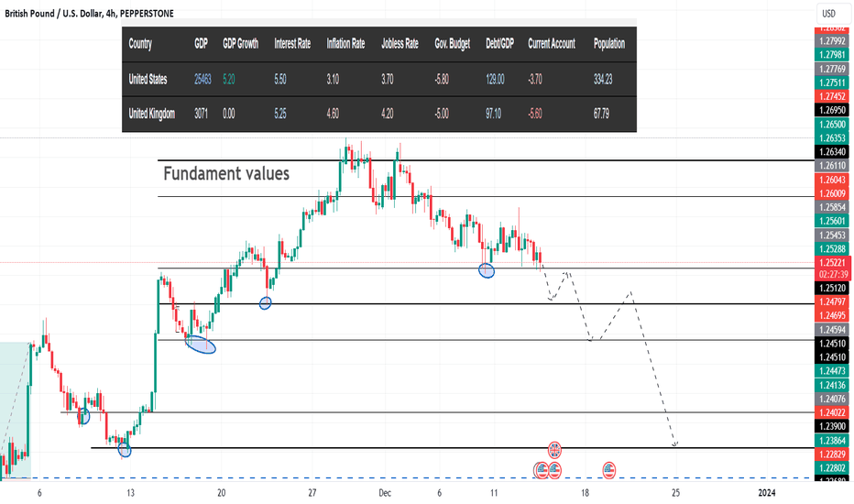854x504 pixels.
Task: Click the US interest rate 5.50
Action: click(x=280, y=79)
